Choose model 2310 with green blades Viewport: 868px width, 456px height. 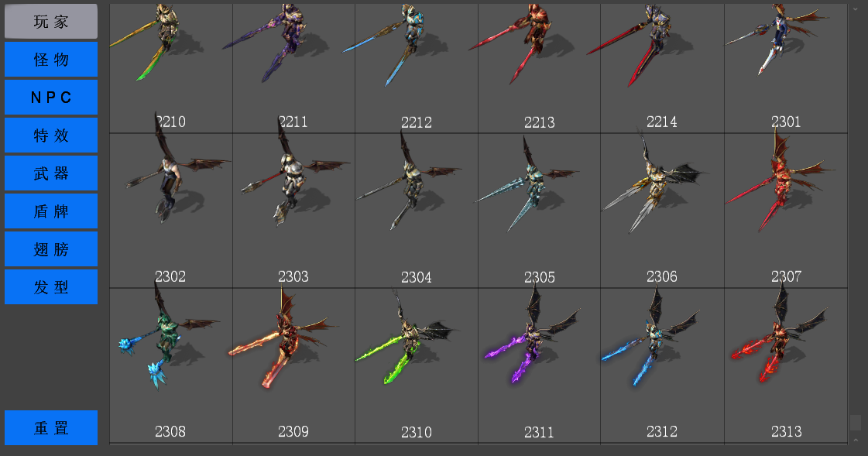coord(417,365)
